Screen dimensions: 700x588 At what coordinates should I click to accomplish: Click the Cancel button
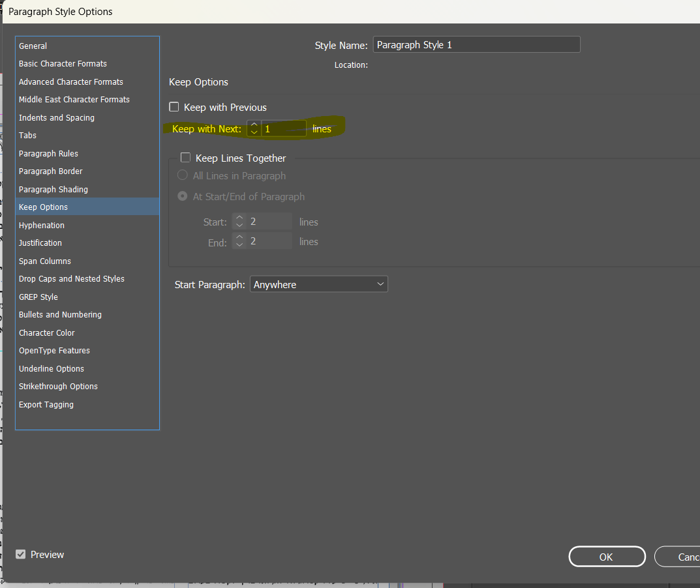(677, 557)
